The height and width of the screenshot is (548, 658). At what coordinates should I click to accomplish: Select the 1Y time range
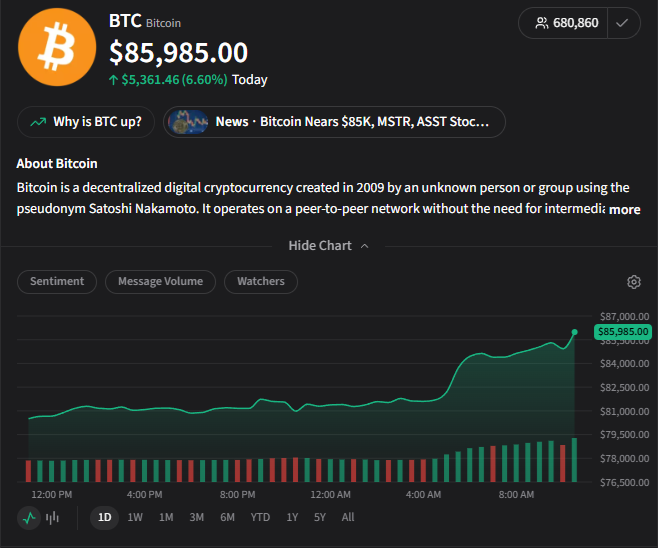click(x=292, y=518)
